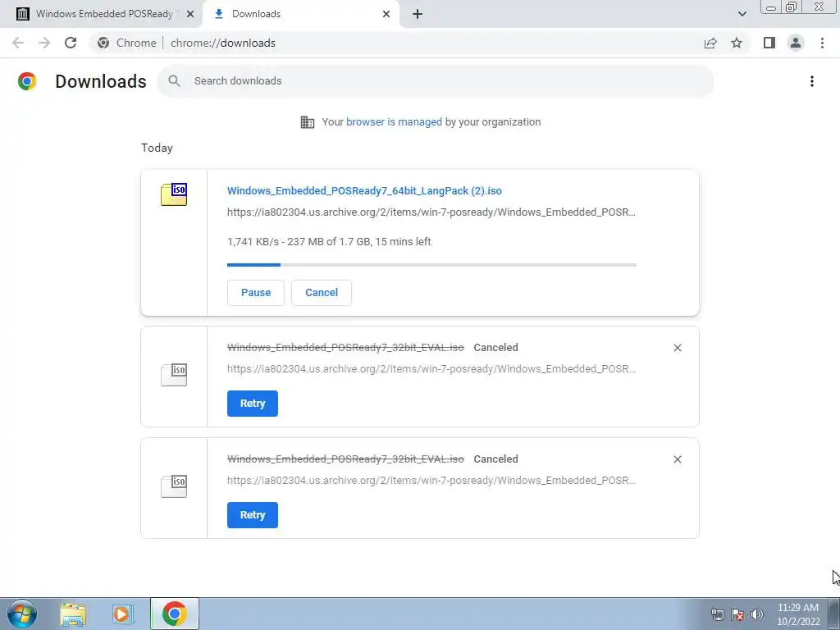Open Windows Explorer from taskbar
This screenshot has height=630, width=840.
pos(73,614)
